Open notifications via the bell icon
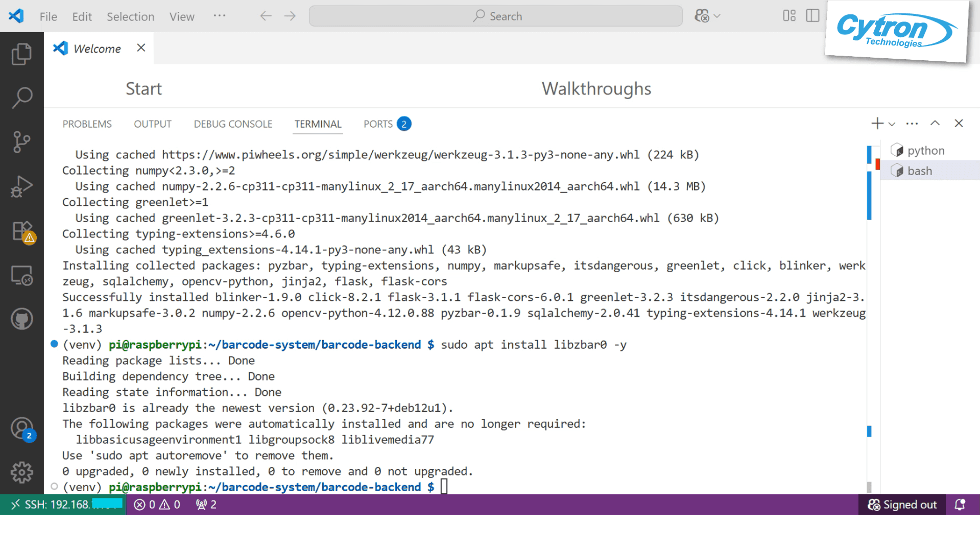 [x=960, y=505]
